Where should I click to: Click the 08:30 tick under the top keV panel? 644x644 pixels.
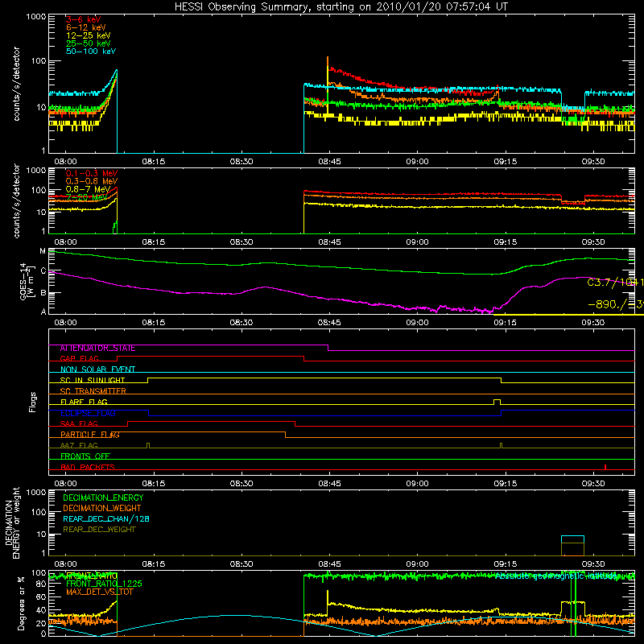pyautogui.click(x=242, y=162)
